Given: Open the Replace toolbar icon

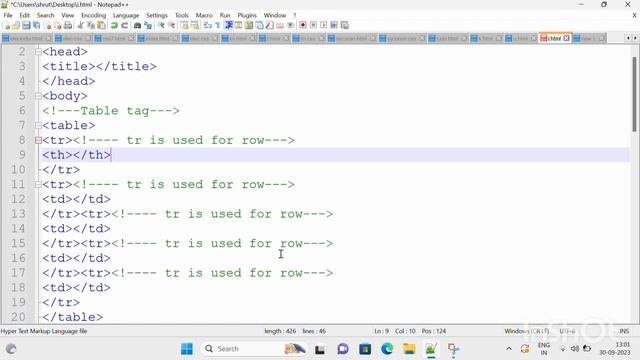Looking at the screenshot, I should (x=148, y=25).
